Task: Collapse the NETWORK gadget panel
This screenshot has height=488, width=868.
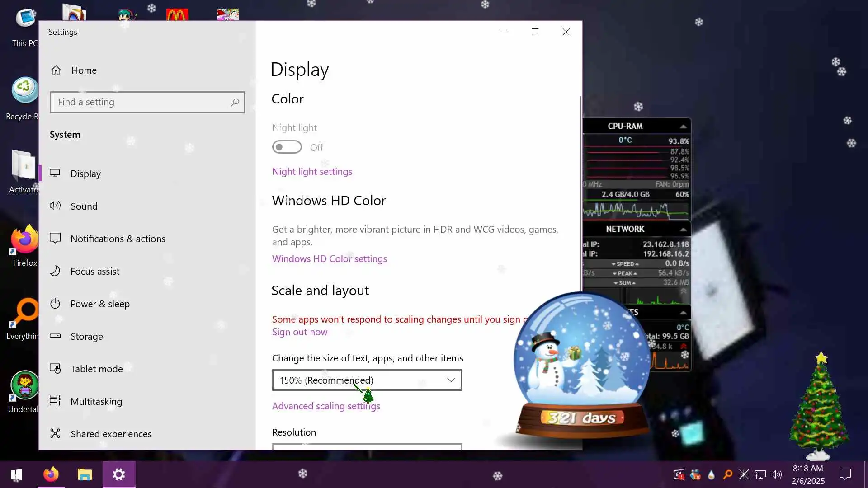Action: coord(683,230)
